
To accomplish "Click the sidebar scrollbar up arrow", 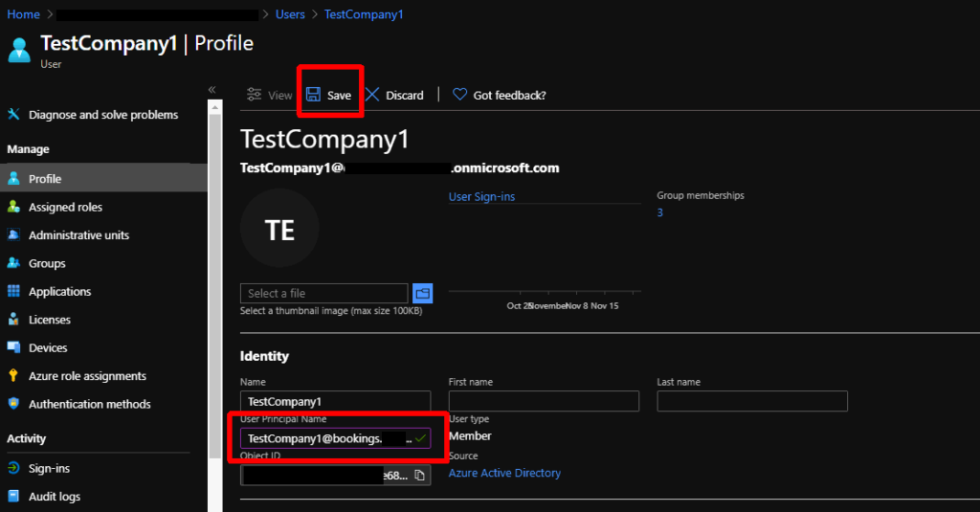I will tap(215, 107).
